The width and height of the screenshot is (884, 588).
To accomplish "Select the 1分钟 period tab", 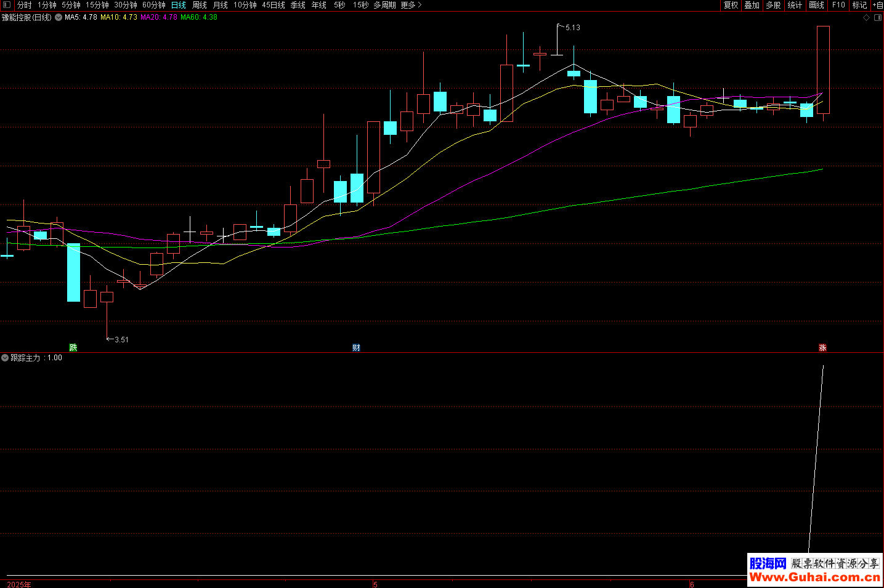I will click(47, 5).
